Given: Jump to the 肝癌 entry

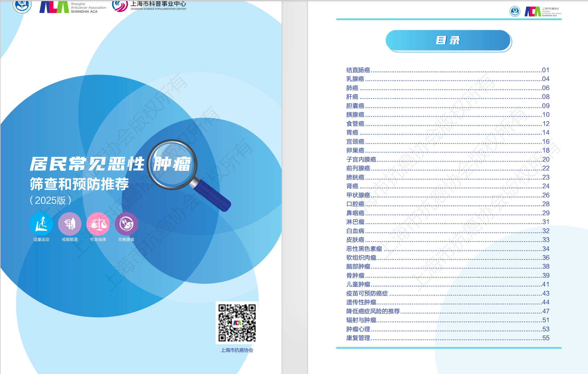Looking at the screenshot, I should pos(448,97).
